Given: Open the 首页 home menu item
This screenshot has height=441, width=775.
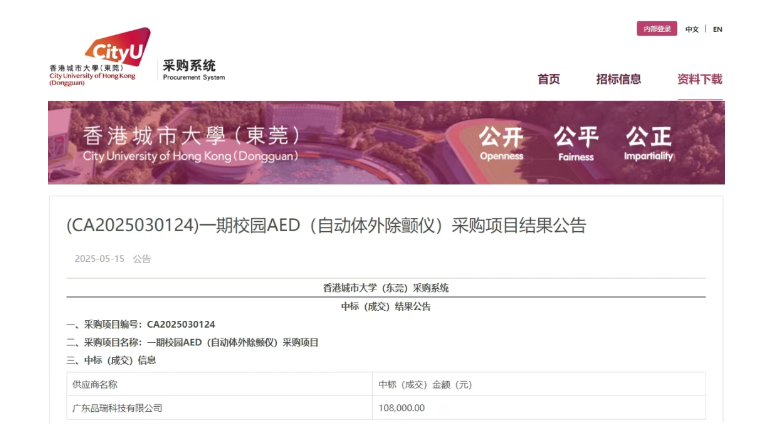Looking at the screenshot, I should pyautogui.click(x=548, y=80).
